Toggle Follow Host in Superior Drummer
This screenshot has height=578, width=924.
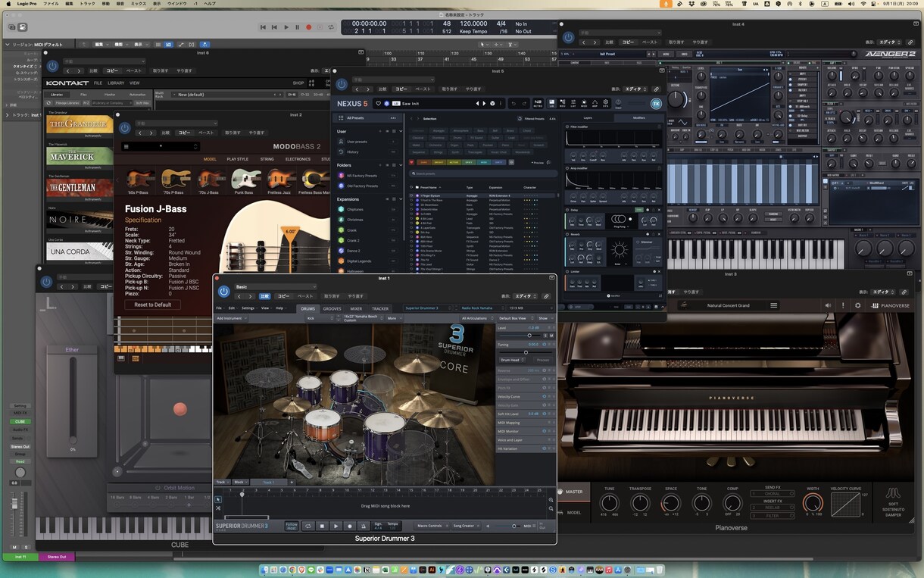(x=292, y=526)
